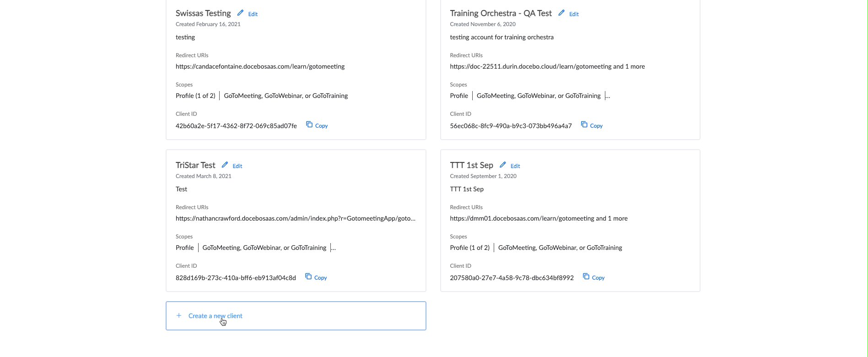
Task: Expand the truncated scopes on Training Orchestra card
Action: (609, 95)
